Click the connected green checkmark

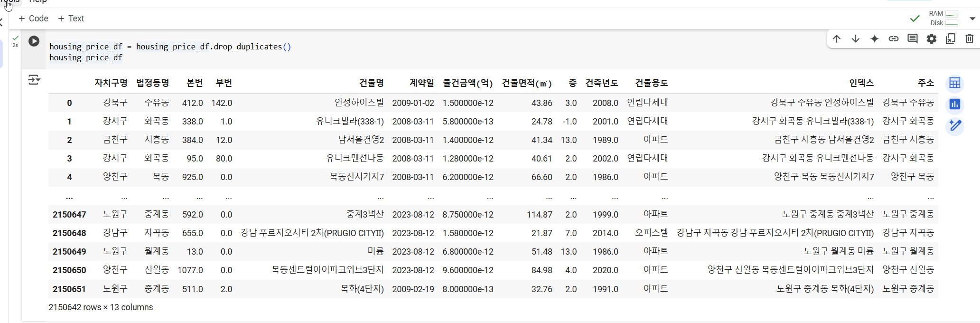pyautogui.click(x=915, y=19)
